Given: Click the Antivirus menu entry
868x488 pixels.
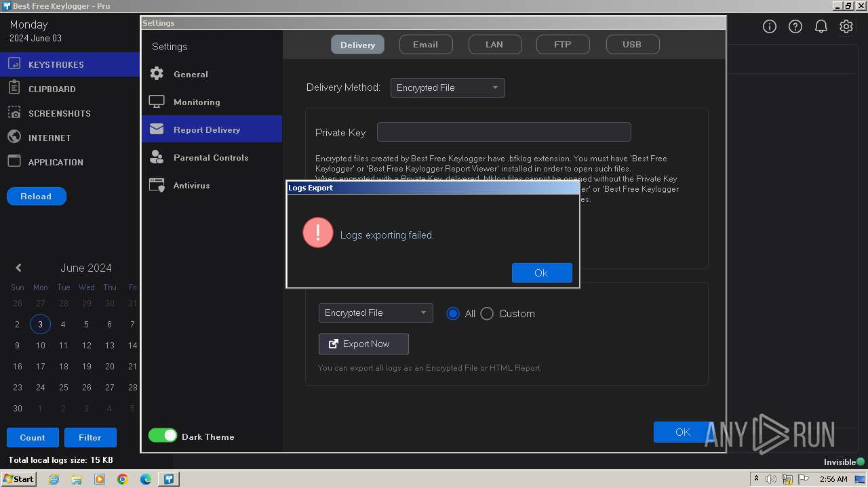Looking at the screenshot, I should click(x=212, y=185).
